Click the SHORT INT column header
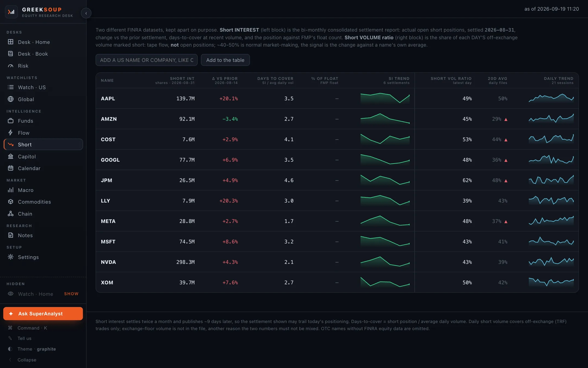Viewport: 588px width, 368px height. click(175, 80)
